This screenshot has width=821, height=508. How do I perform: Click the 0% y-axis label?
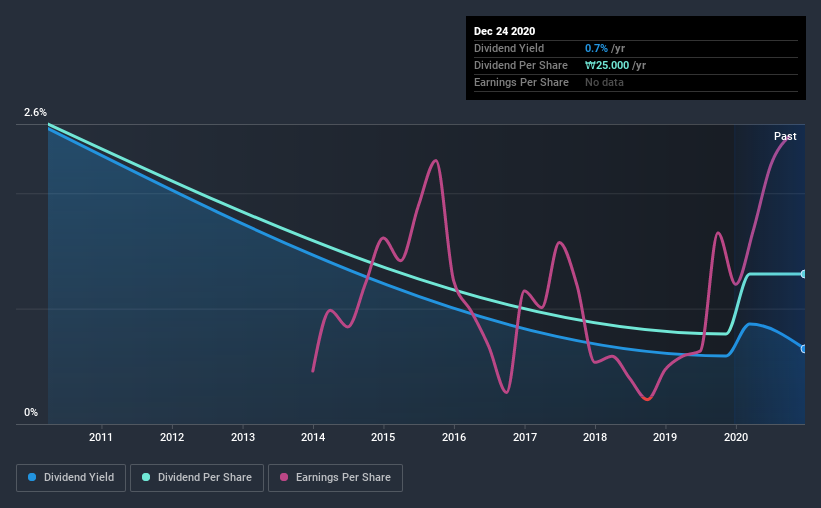point(31,412)
